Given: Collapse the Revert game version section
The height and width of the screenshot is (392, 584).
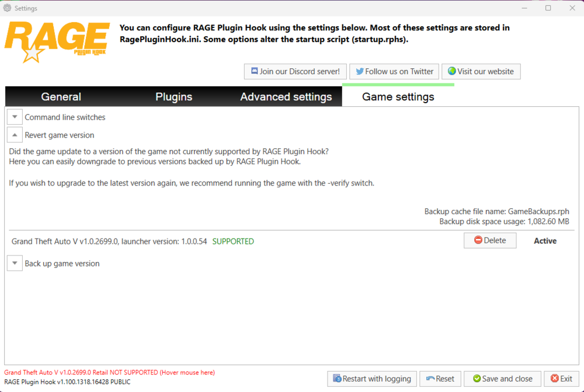Looking at the screenshot, I should pos(15,135).
